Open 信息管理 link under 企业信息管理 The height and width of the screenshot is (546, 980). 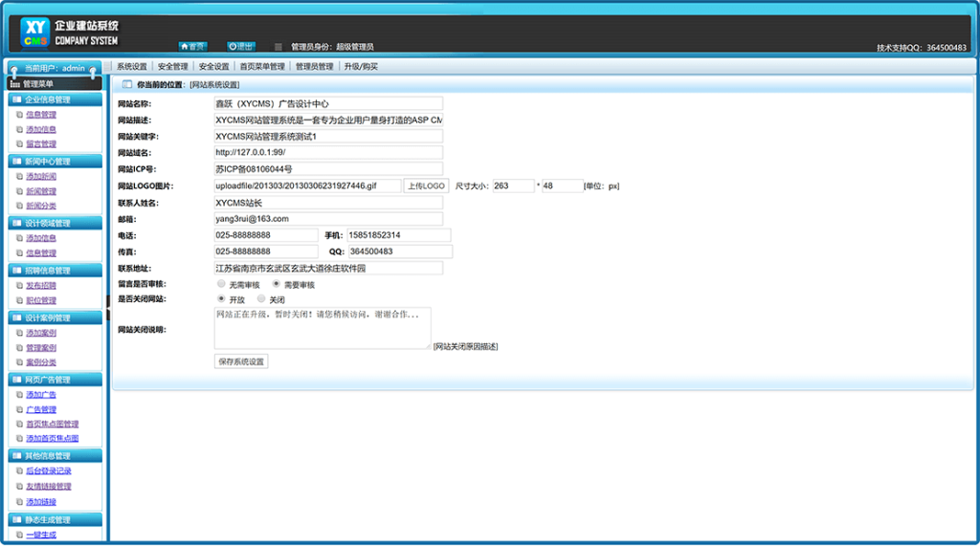tap(41, 115)
